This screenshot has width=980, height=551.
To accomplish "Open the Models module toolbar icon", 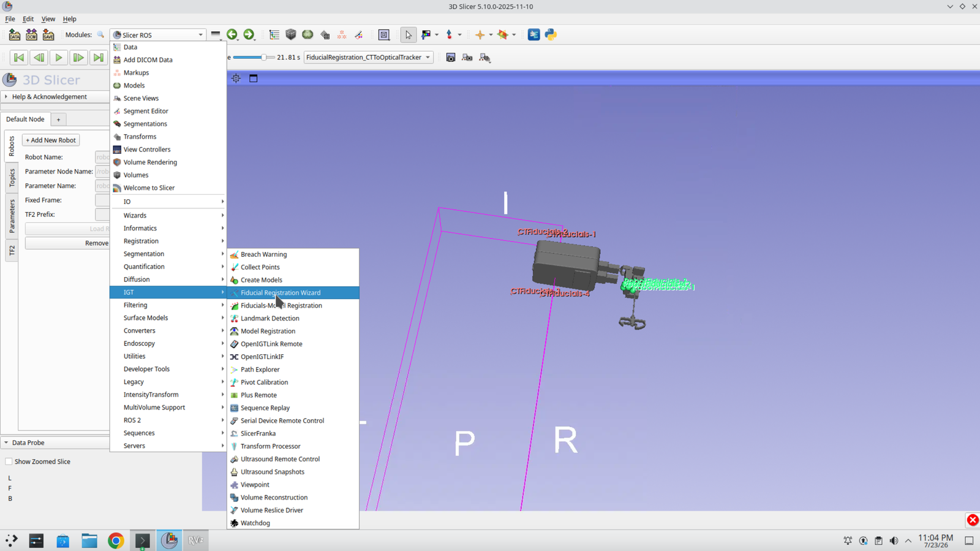I will 307,35.
